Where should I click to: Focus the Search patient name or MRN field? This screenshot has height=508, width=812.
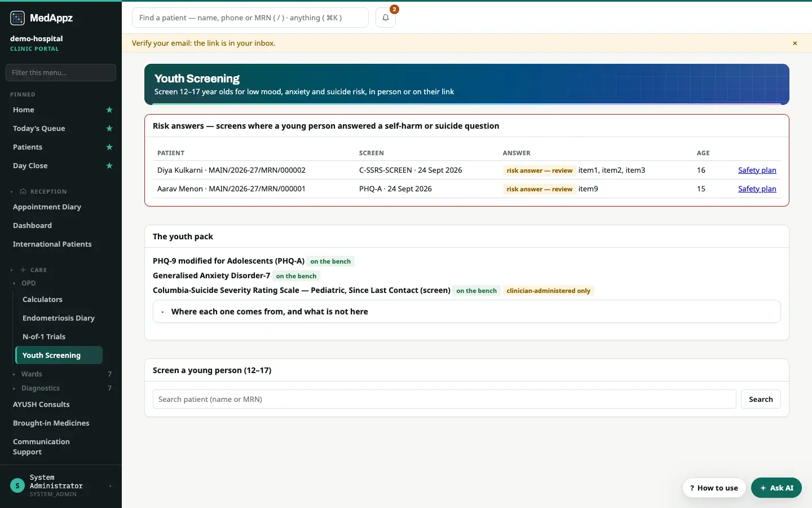point(444,399)
